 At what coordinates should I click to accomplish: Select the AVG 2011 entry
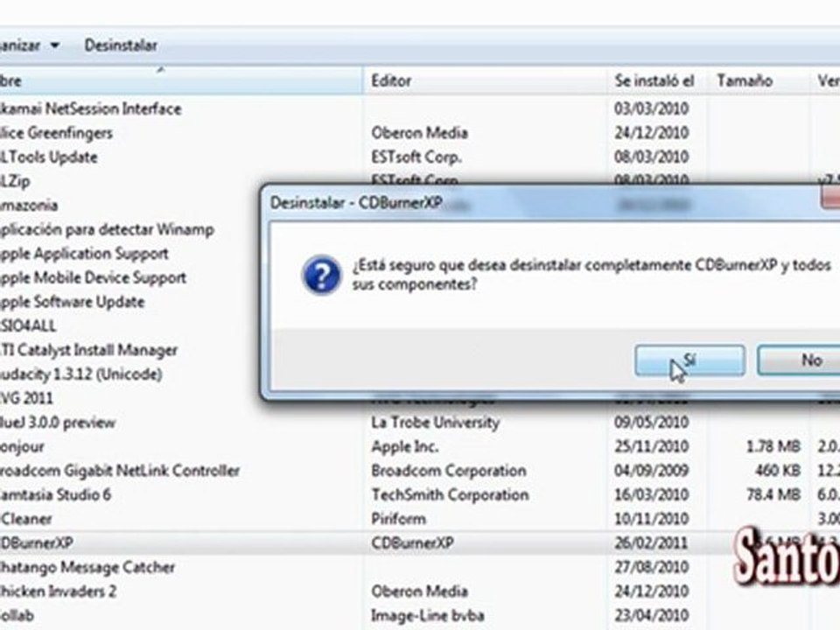(x=27, y=398)
